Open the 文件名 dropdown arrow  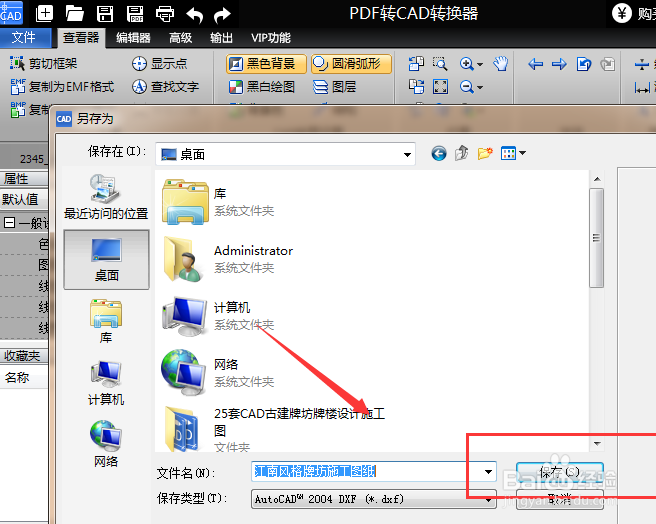click(x=488, y=472)
